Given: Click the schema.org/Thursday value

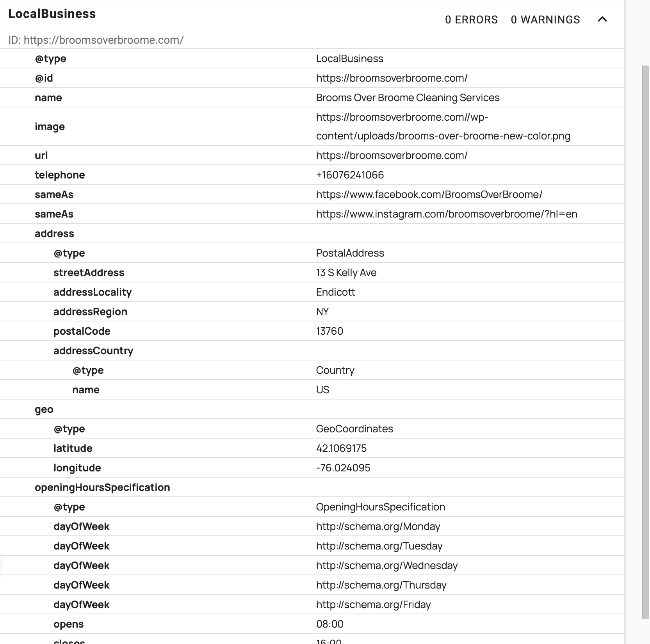Looking at the screenshot, I should point(381,585).
